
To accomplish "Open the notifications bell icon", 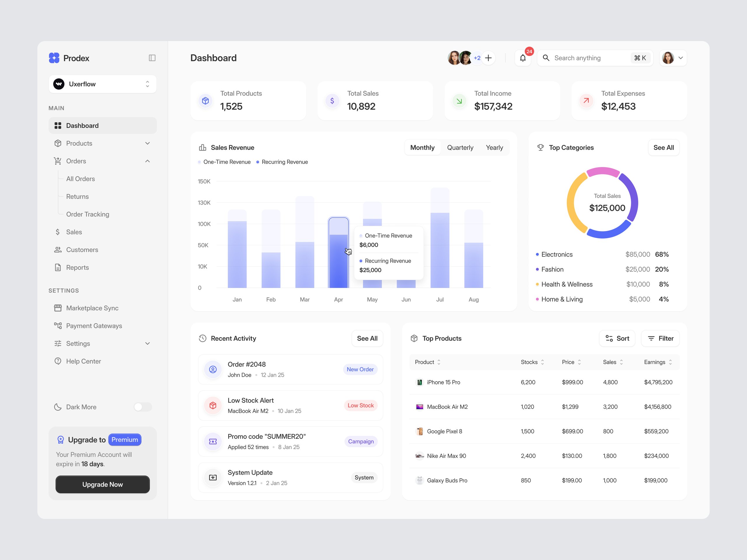I will click(x=522, y=58).
